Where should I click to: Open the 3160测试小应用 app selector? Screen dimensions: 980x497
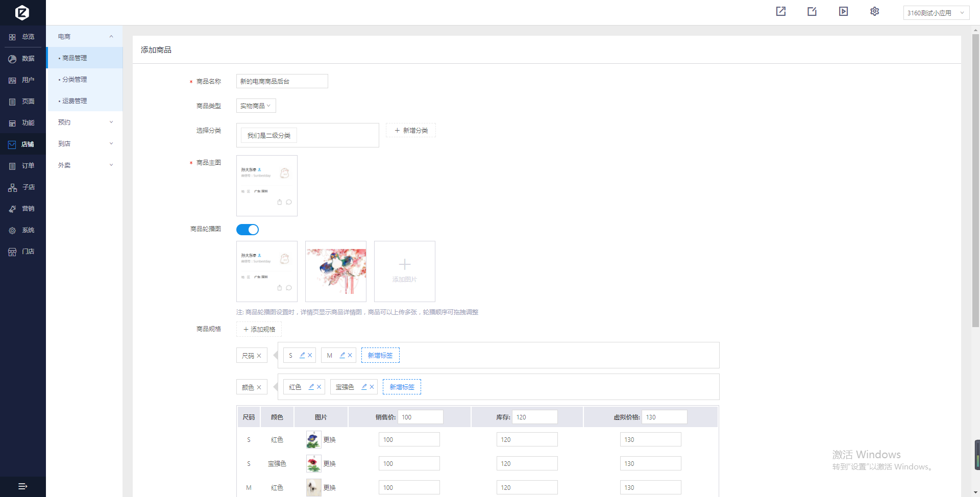(936, 13)
